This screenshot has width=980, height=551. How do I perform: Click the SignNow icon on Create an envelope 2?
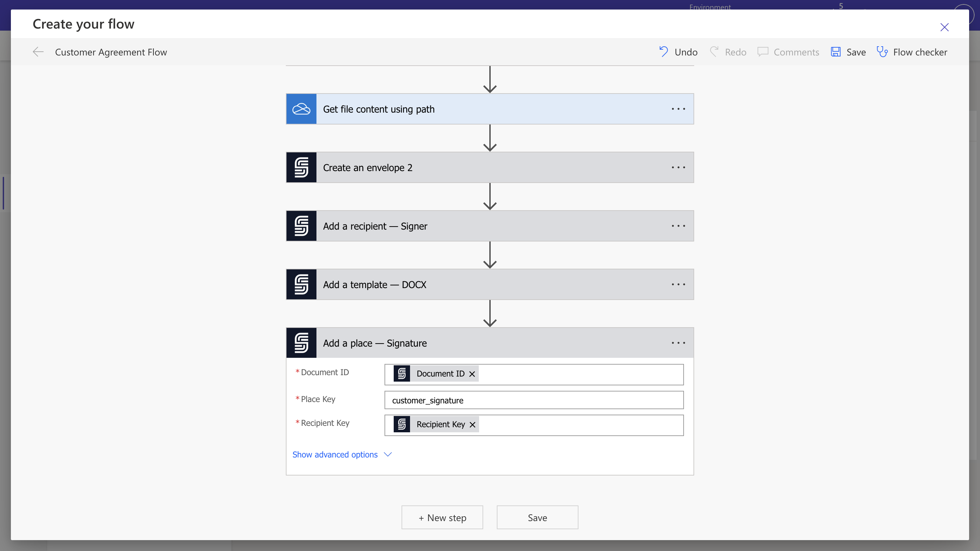click(x=301, y=168)
